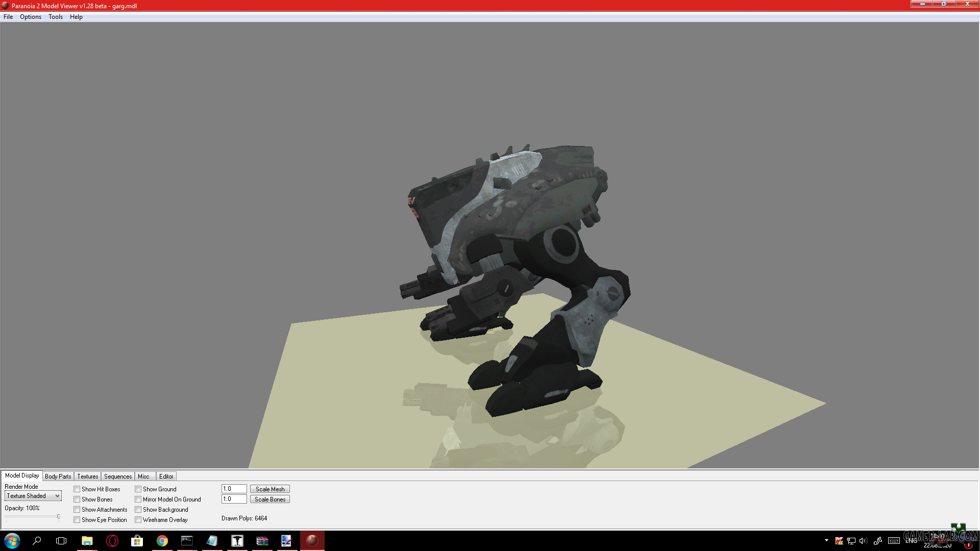The width and height of the screenshot is (980, 551).
Task: Click the Scale Mesh button
Action: 270,489
